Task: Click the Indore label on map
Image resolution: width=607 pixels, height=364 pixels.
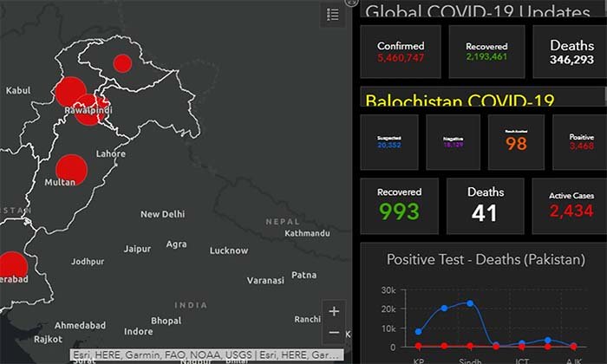Action: point(138,332)
